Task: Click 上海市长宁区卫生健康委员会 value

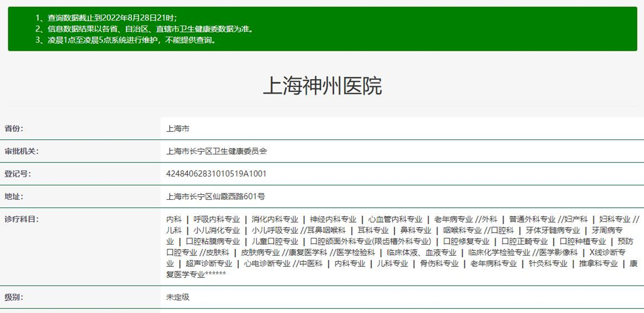Action: pyautogui.click(x=217, y=151)
